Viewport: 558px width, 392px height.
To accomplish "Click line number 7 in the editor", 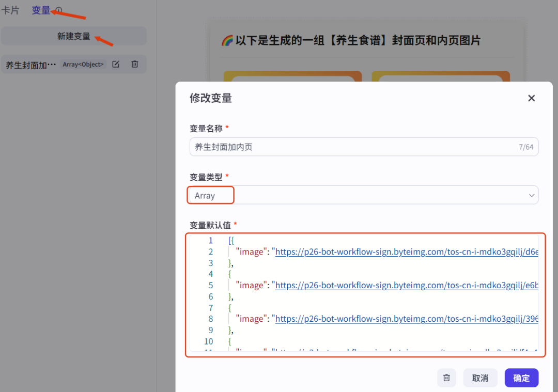I will 211,308.
